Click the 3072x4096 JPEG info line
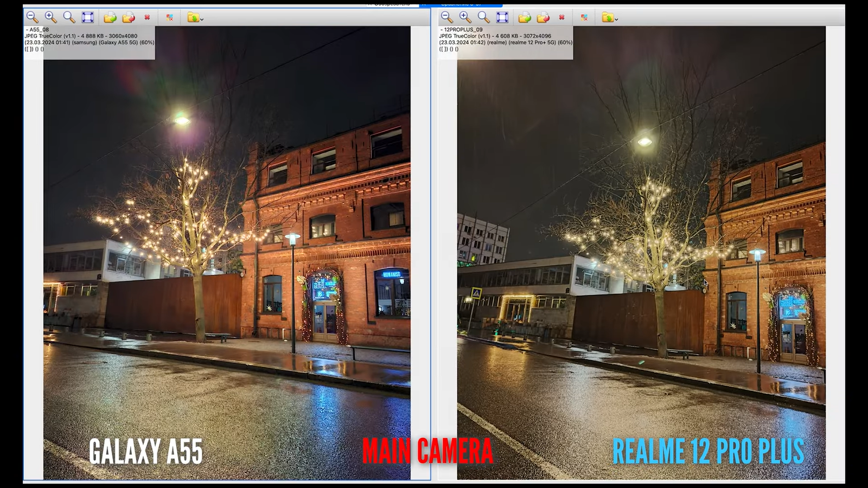The width and height of the screenshot is (868, 488). pos(495,36)
